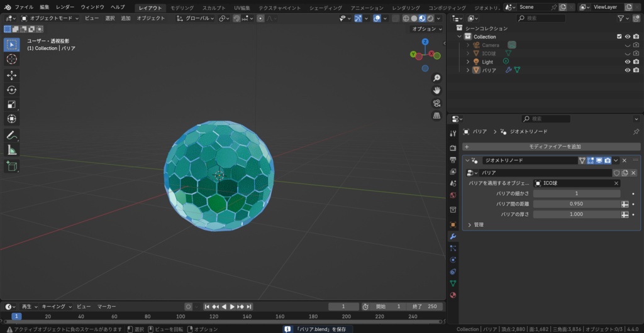The width and height of the screenshot is (644, 333).
Task: Open the World properties tab
Action: [x=453, y=195]
